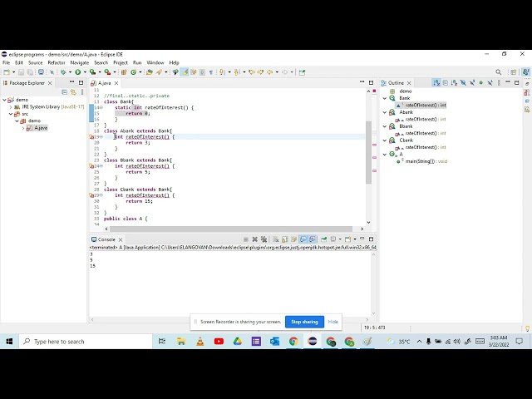
Task: Click Hide link in sharing bar
Action: 332,322
